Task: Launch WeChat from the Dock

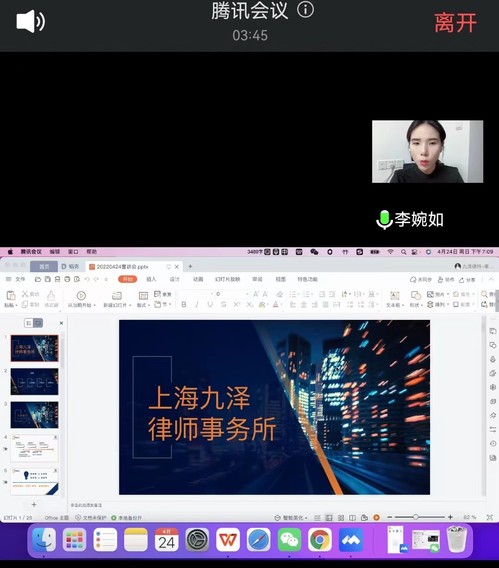Action: (x=289, y=540)
